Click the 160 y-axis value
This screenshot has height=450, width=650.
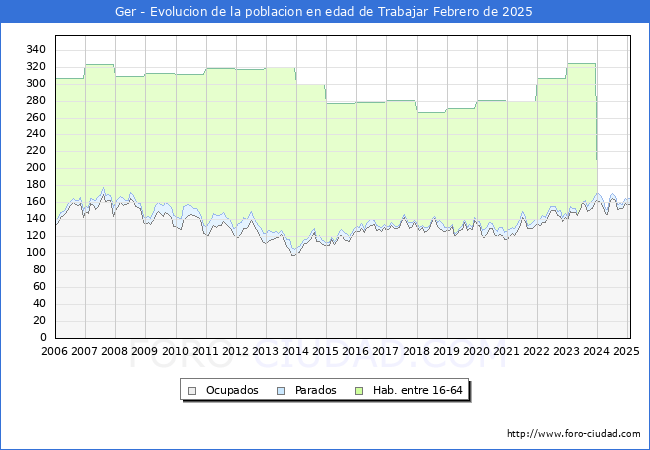[x=36, y=201]
